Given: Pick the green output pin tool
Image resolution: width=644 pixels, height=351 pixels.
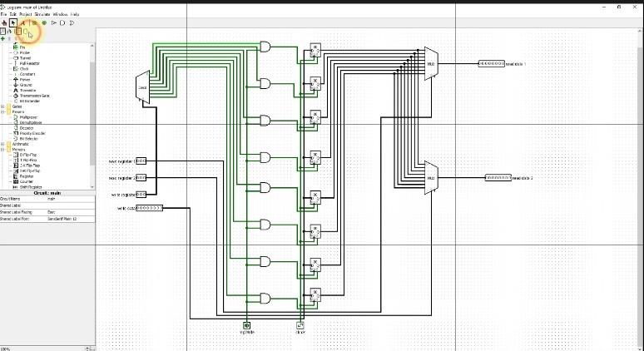Looking at the screenshot, I should [x=44, y=23].
